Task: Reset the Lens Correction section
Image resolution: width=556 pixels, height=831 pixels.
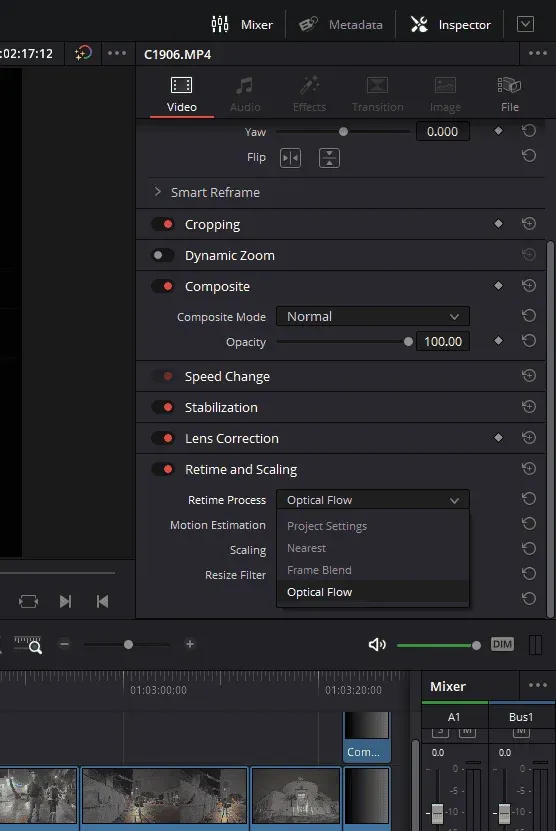Action: [529, 438]
